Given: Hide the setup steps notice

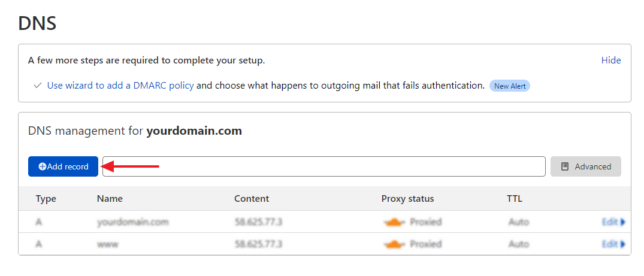Looking at the screenshot, I should pyautogui.click(x=610, y=60).
